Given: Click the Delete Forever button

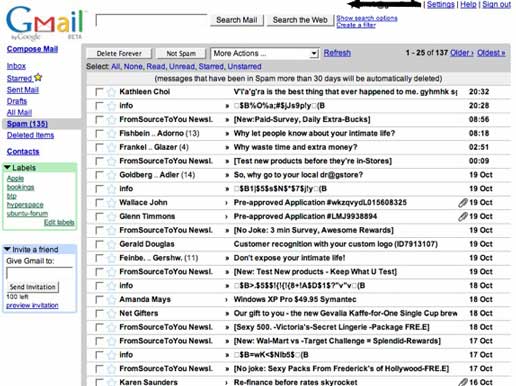Looking at the screenshot, I should 119,53.
